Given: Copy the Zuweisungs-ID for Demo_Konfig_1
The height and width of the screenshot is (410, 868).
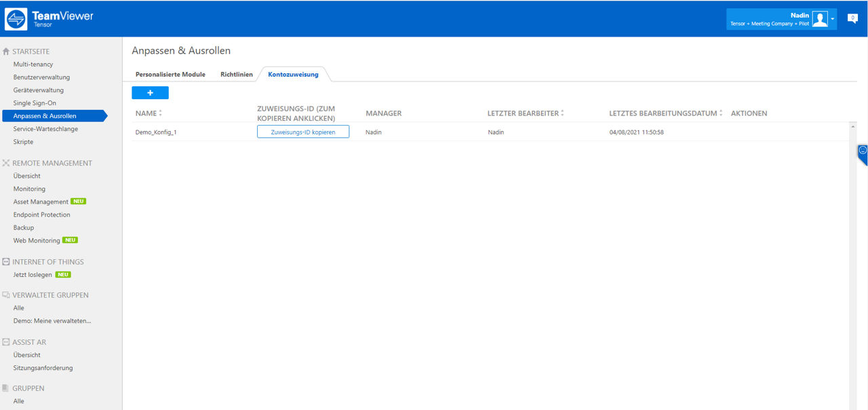Looking at the screenshot, I should coord(303,132).
